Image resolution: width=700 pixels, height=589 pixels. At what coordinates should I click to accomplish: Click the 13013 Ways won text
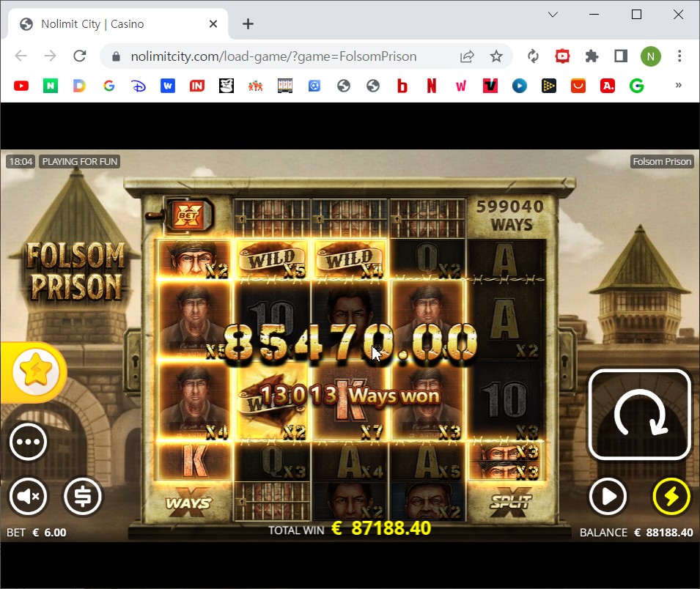[350, 396]
